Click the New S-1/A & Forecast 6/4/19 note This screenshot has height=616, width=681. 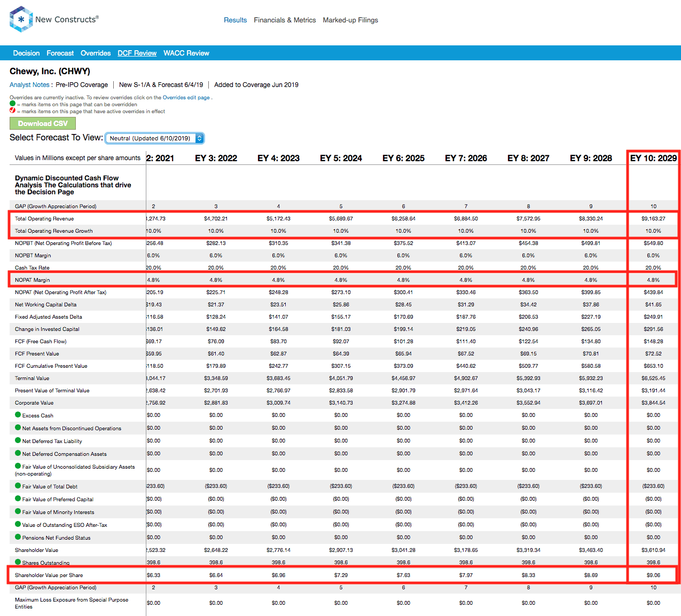click(161, 84)
